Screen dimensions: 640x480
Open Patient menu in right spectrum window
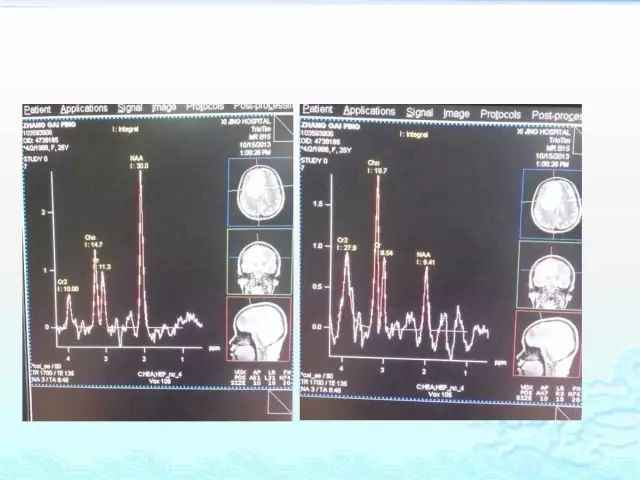pos(318,109)
